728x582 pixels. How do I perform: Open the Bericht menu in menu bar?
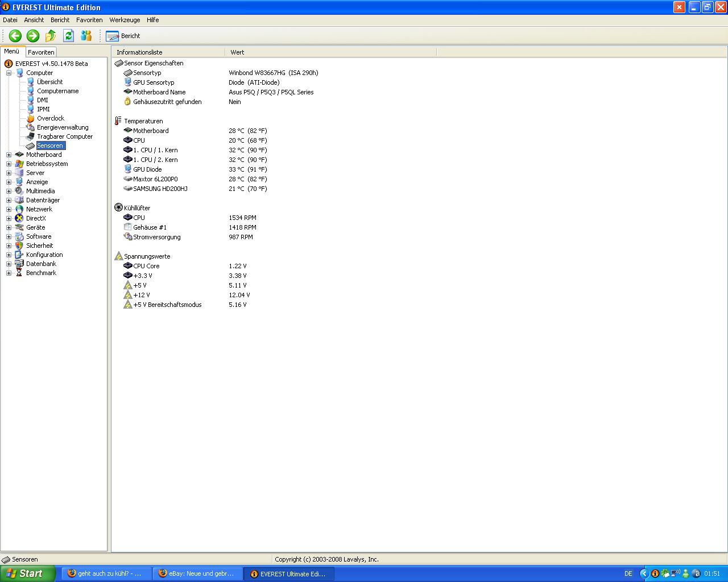pyautogui.click(x=60, y=20)
